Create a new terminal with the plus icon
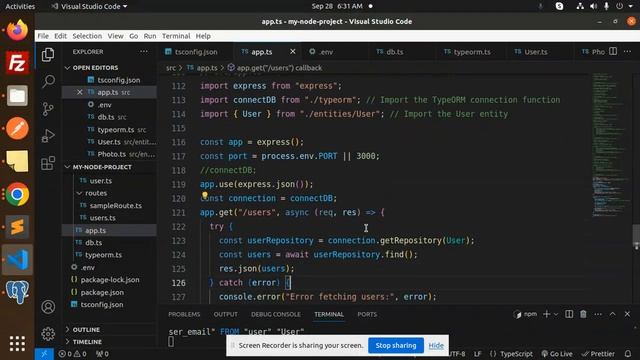 pyautogui.click(x=546, y=314)
